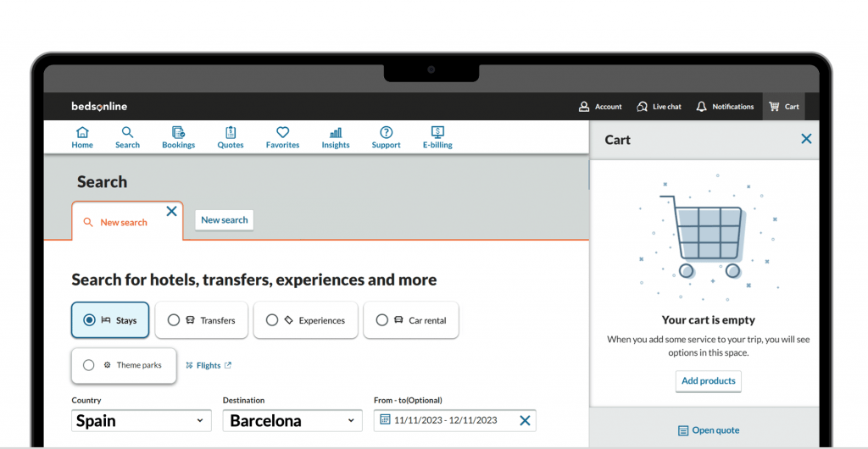Image resolution: width=868 pixels, height=449 pixels.
Task: Open calendar icon in date field
Action: 385,419
